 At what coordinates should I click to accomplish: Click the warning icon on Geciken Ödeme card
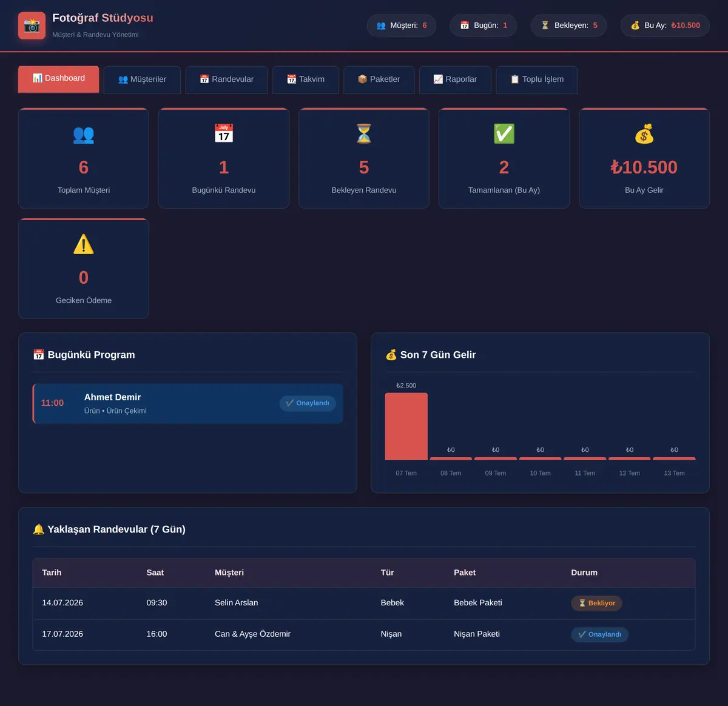pyautogui.click(x=84, y=244)
